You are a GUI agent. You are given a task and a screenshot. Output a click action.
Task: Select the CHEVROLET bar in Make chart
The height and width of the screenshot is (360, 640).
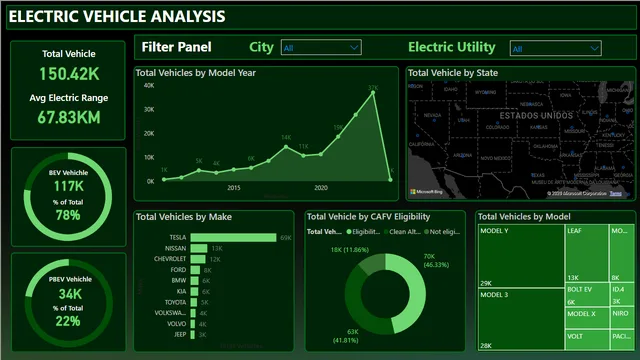(x=198, y=259)
